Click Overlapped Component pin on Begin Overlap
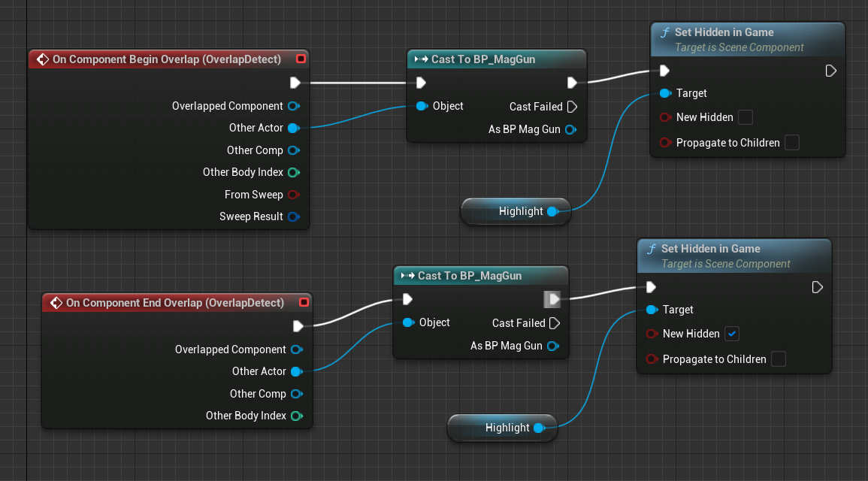868x481 pixels. 294,106
